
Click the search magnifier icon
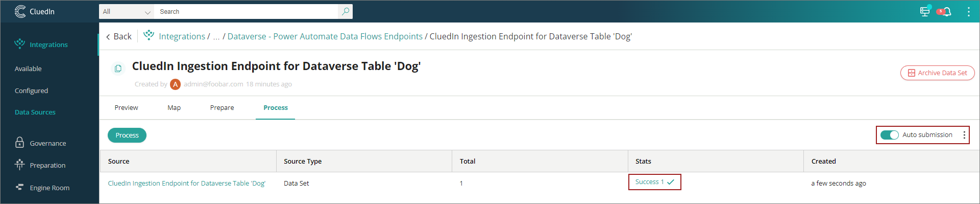pyautogui.click(x=346, y=11)
